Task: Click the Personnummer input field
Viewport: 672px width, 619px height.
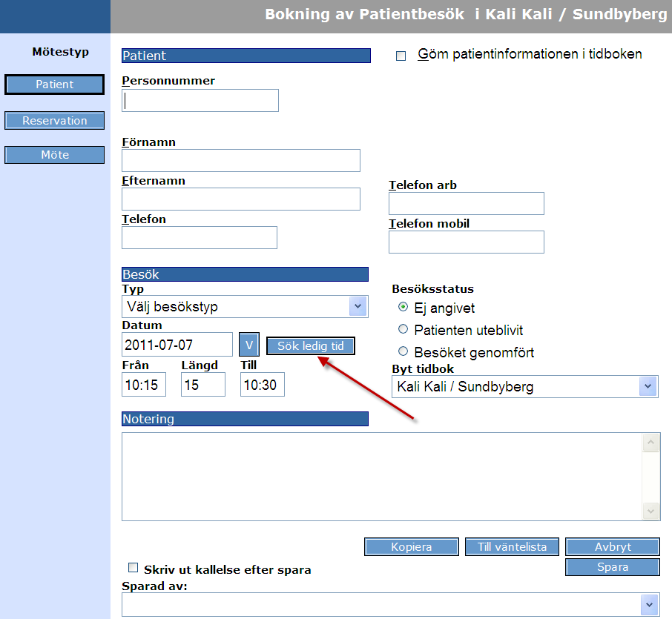Action: coord(200,100)
